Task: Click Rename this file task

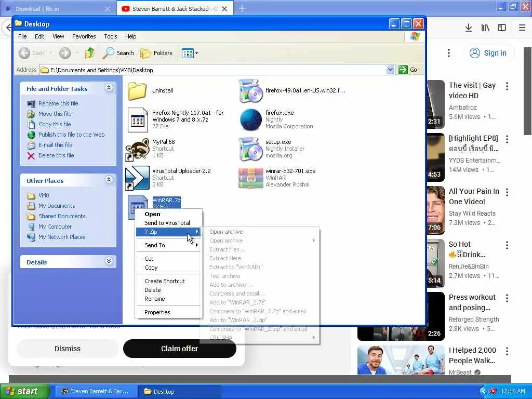Action: click(x=58, y=103)
